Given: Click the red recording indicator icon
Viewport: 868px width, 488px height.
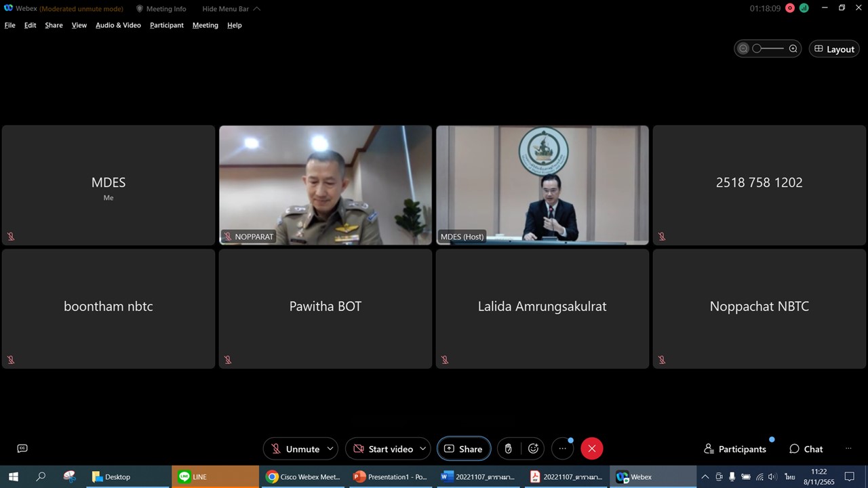Looking at the screenshot, I should 789,8.
